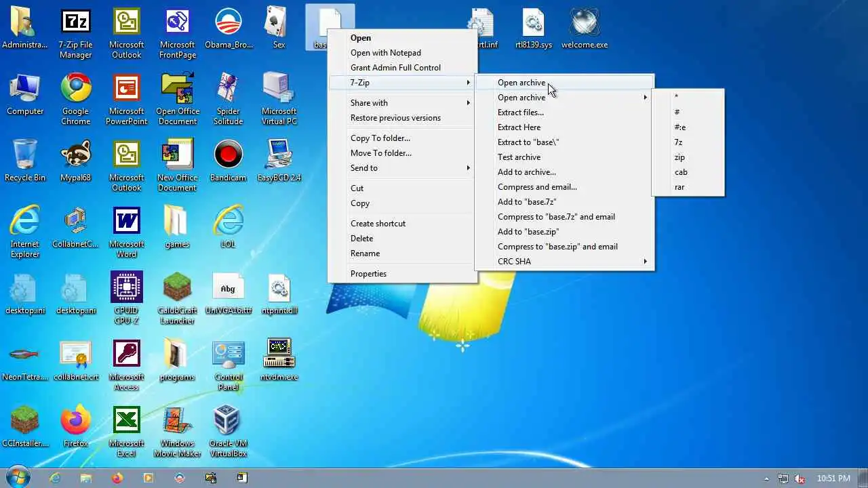Select the Microsoft Word desktop icon

click(x=126, y=233)
